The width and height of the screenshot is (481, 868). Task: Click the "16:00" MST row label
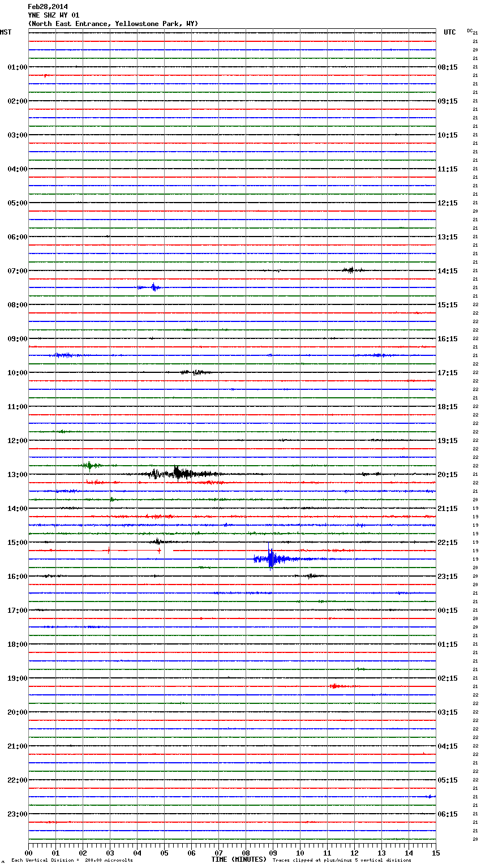pos(18,577)
